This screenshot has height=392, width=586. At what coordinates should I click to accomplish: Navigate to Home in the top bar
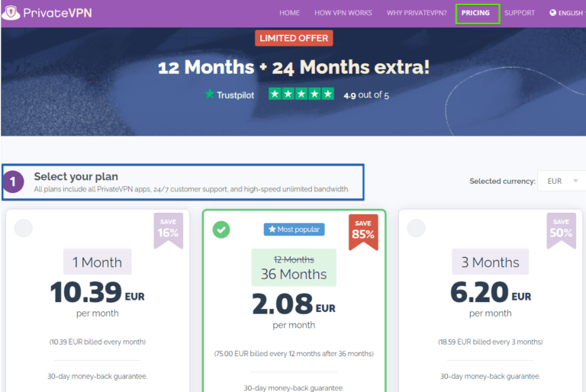(x=289, y=13)
